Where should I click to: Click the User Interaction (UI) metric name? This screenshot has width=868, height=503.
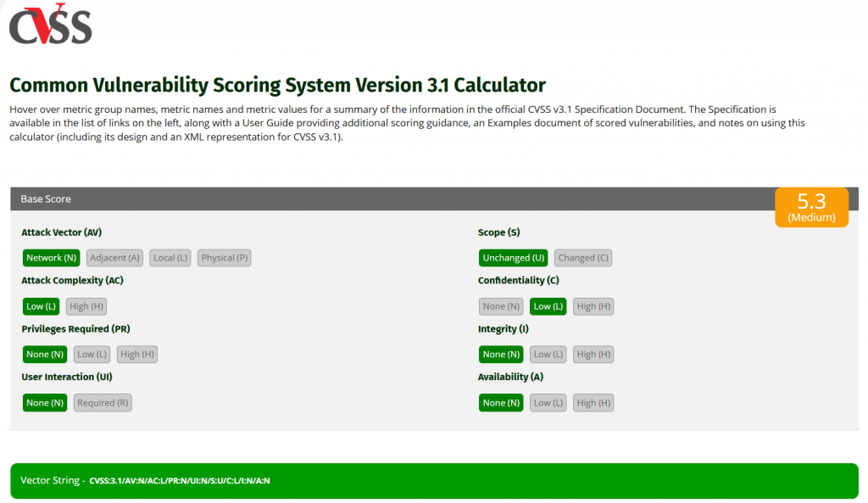click(x=66, y=377)
